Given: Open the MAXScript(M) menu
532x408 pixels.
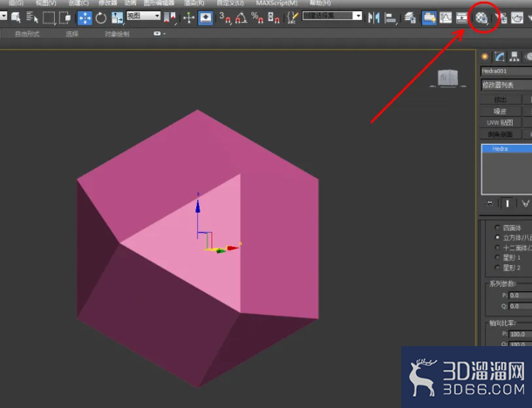Looking at the screenshot, I should (x=276, y=3).
